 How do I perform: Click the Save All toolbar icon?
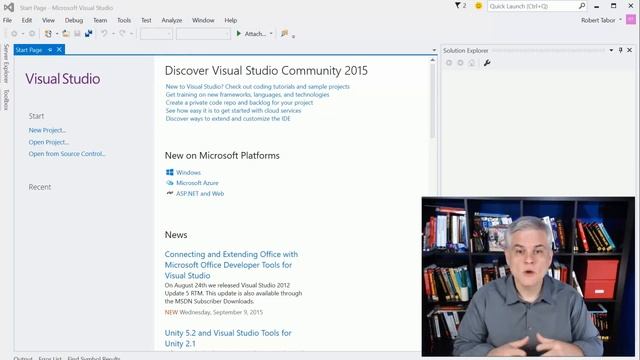pyautogui.click(x=89, y=34)
